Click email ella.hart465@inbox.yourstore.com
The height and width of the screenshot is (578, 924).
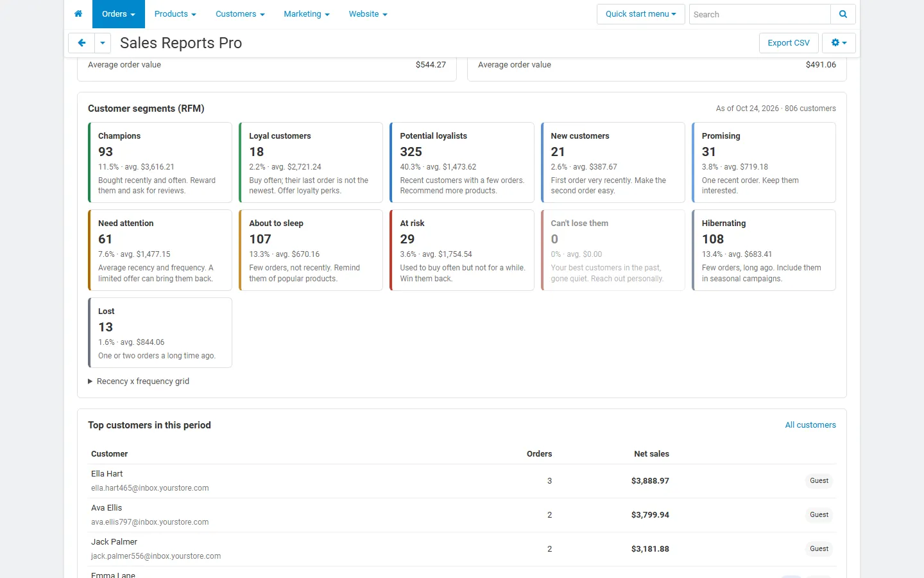[x=150, y=488]
